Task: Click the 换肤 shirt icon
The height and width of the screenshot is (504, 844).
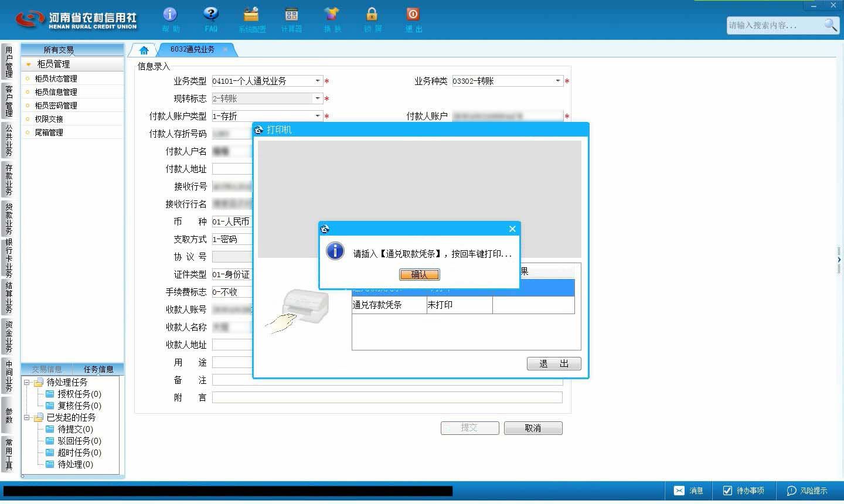Action: pos(332,14)
